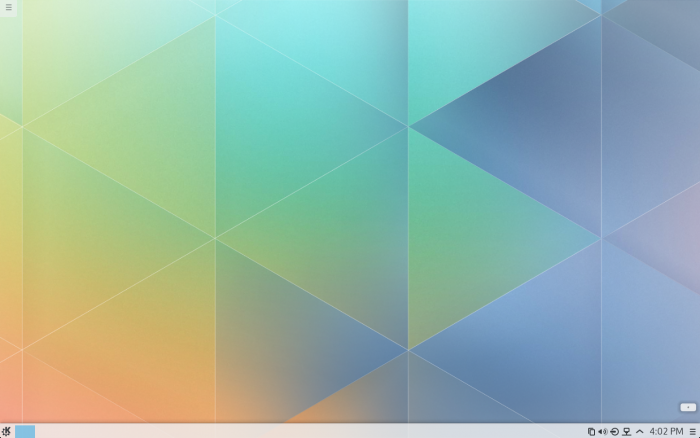Click the three-line button in the top-left corner

pyautogui.click(x=8, y=8)
